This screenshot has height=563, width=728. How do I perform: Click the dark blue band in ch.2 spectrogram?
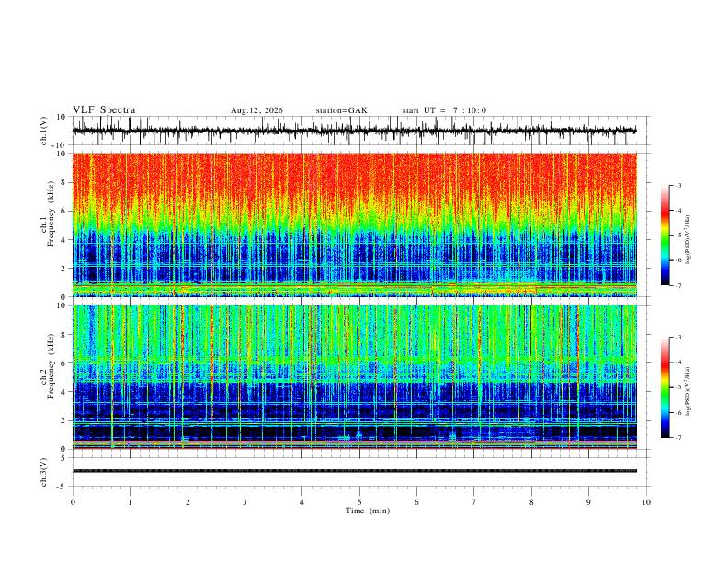(x=354, y=432)
